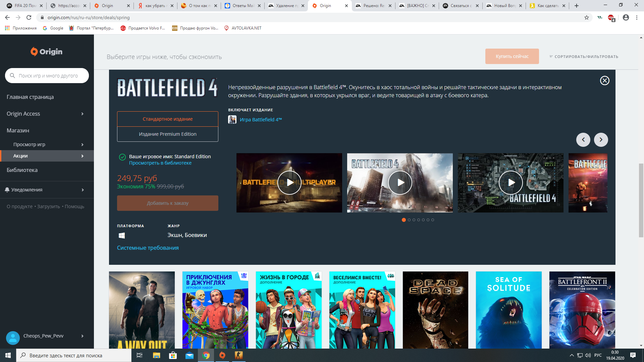Screen dimensions: 644x362
Task: Play the Battlefield multiplayer trailer video
Action: 289,183
